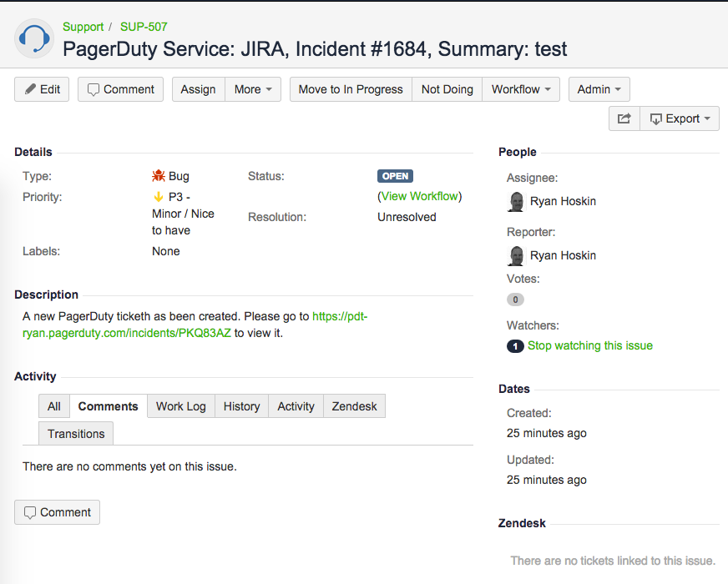Click the View Workflow link
Image resolution: width=728 pixels, height=584 pixels.
point(419,196)
